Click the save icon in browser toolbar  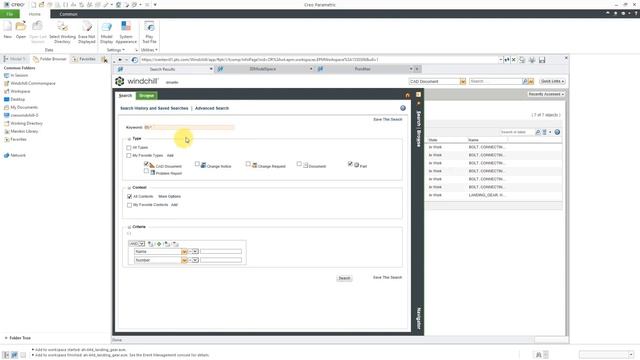542,60
